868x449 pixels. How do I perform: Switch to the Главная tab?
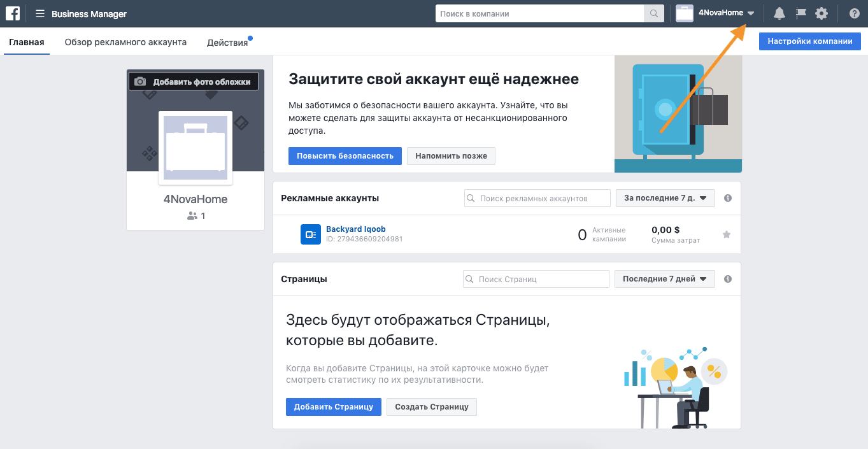(27, 42)
